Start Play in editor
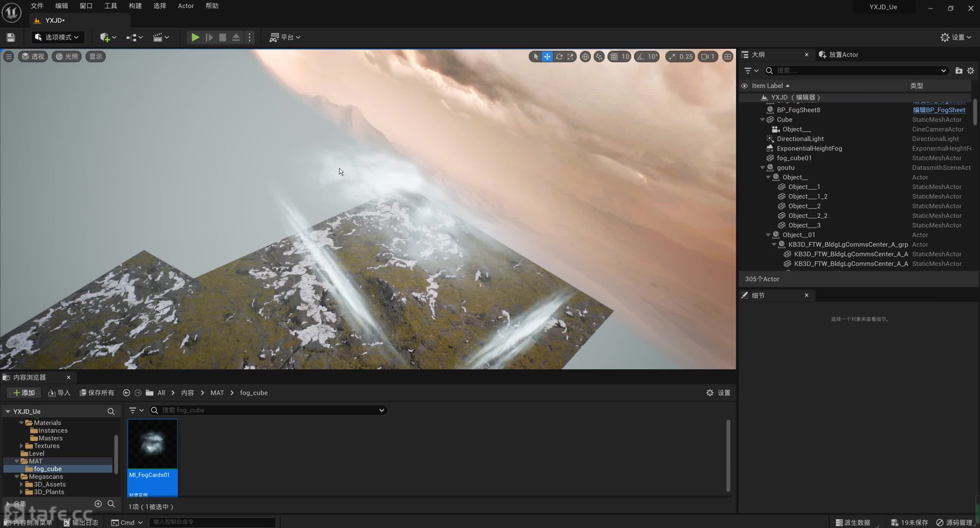Screen dimensions: 980x528 (x=195, y=37)
